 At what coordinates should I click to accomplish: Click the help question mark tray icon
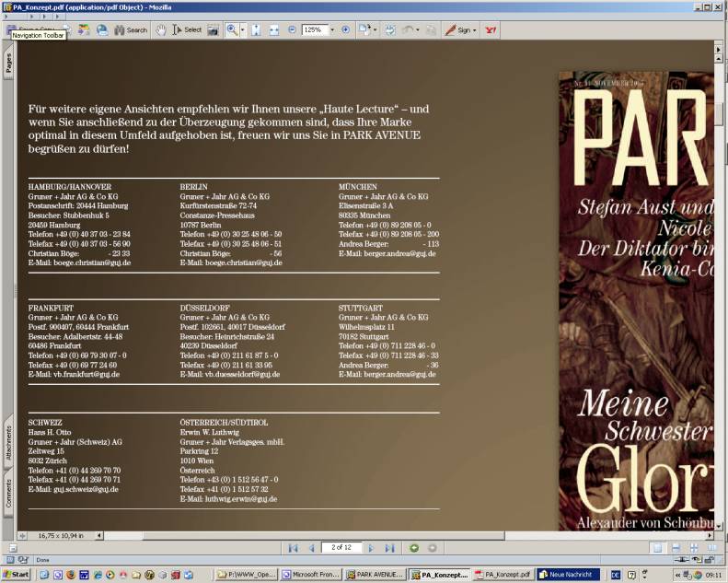tap(631, 575)
